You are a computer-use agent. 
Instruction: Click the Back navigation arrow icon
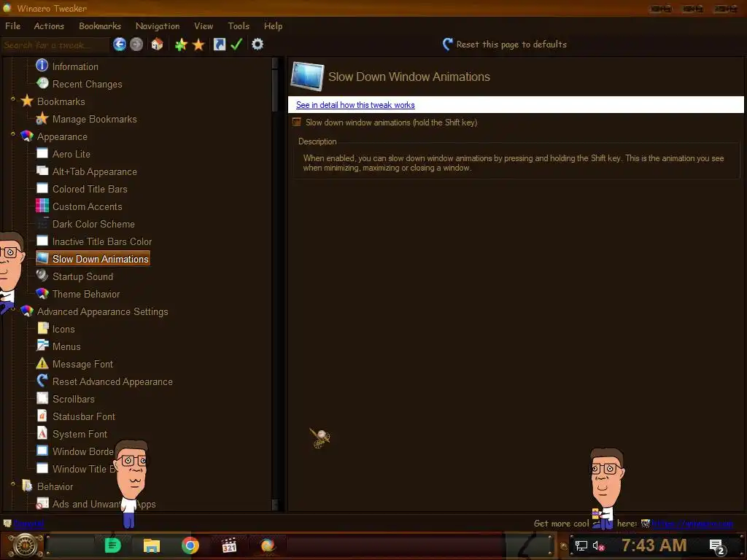pyautogui.click(x=120, y=44)
